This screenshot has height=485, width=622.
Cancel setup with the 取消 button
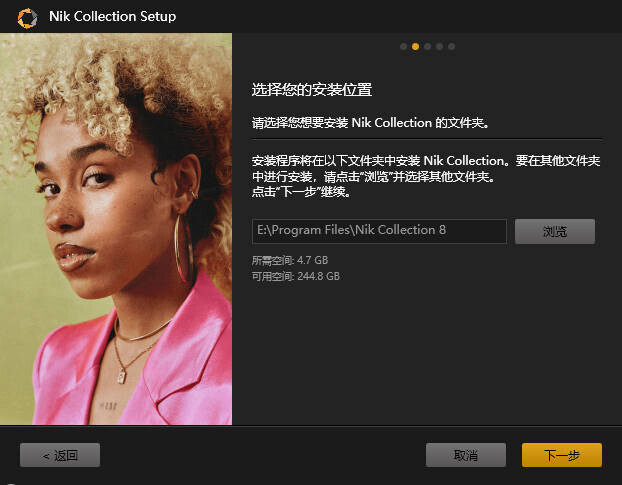pyautogui.click(x=466, y=455)
